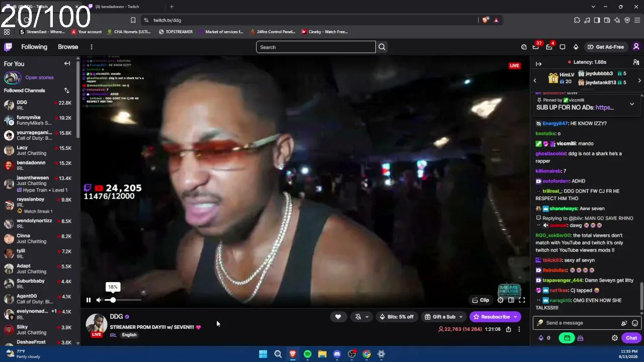Open the green channel points reward icon
Image resolution: width=644 pixels, height=362 pixels.
click(x=567, y=338)
